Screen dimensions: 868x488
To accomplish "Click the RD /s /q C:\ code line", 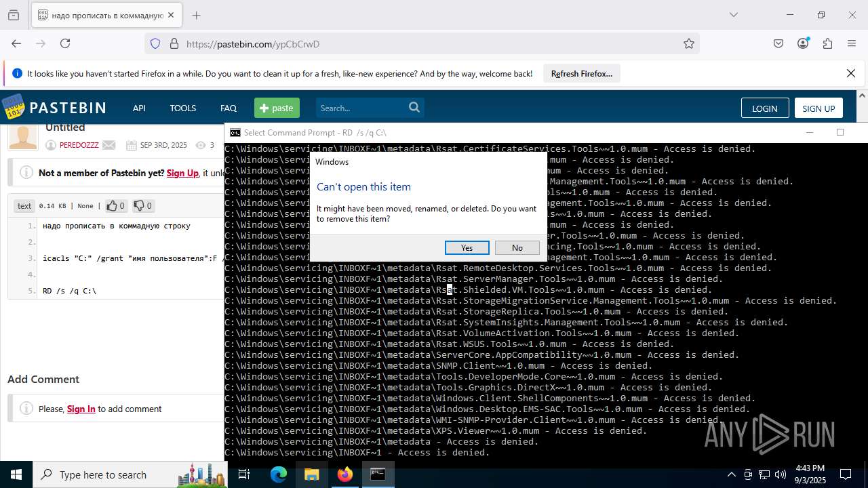I will (69, 291).
